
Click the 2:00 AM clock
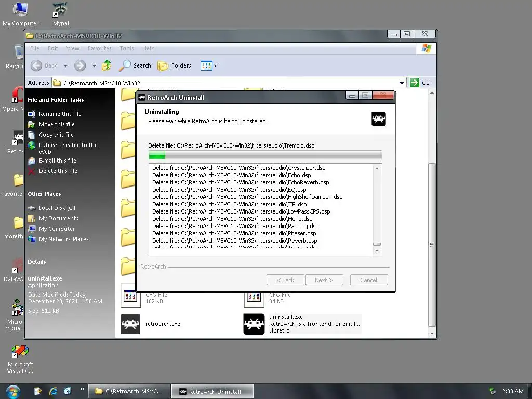pyautogui.click(x=513, y=391)
